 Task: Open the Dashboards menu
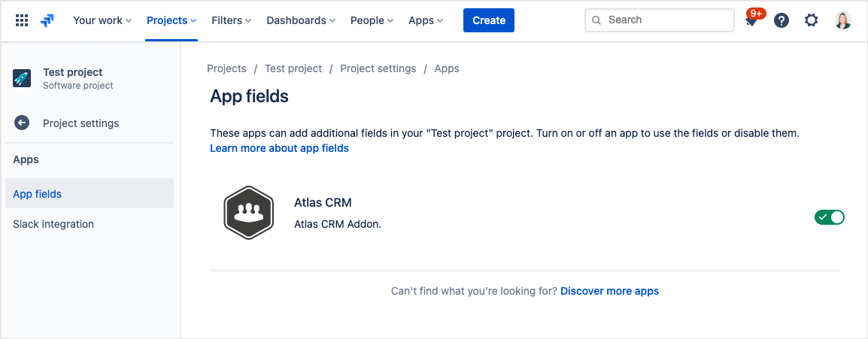pos(301,20)
